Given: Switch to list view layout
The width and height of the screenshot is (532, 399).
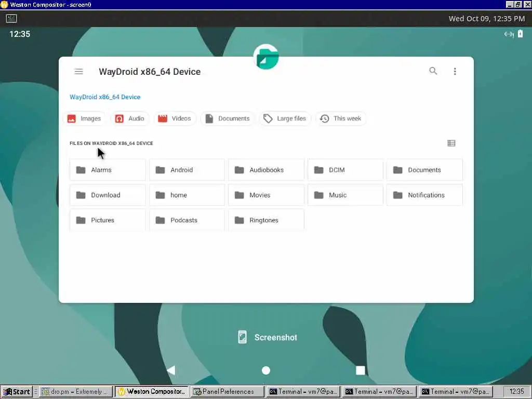Looking at the screenshot, I should point(451,143).
